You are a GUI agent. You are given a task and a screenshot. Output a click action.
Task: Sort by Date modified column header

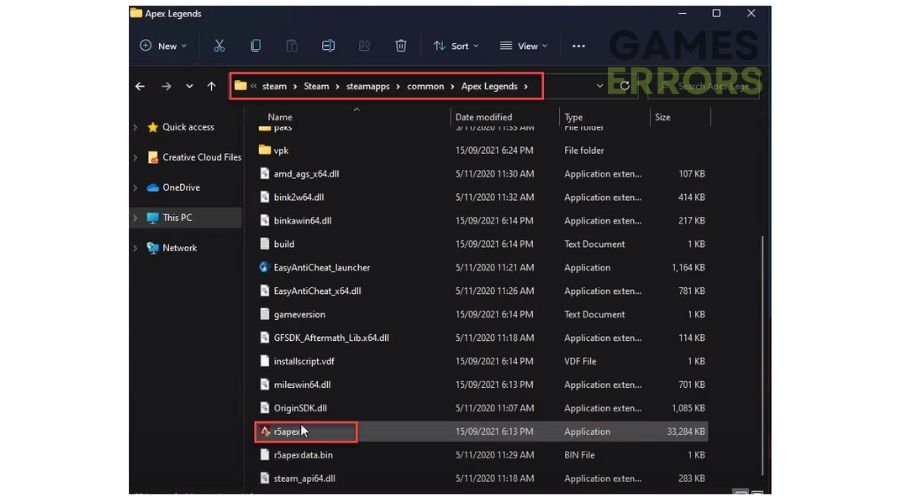483,117
